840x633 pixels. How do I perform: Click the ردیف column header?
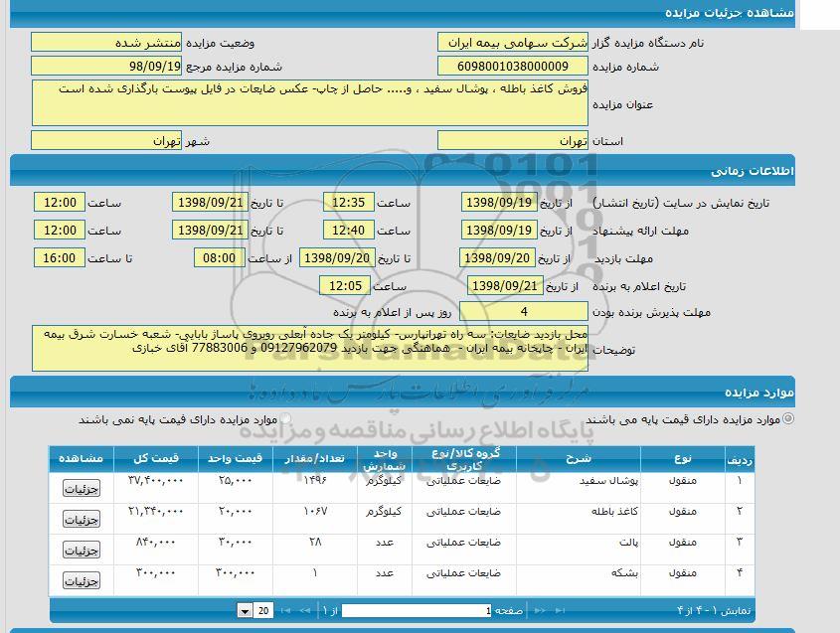point(740,459)
